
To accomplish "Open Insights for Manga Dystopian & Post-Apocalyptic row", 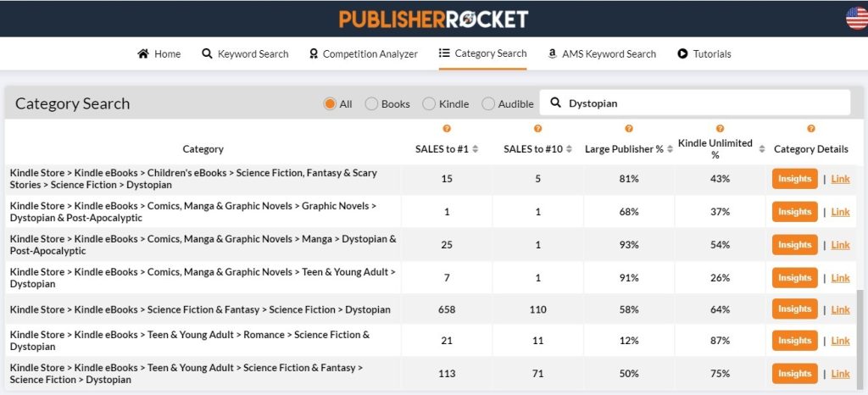I will point(794,244).
